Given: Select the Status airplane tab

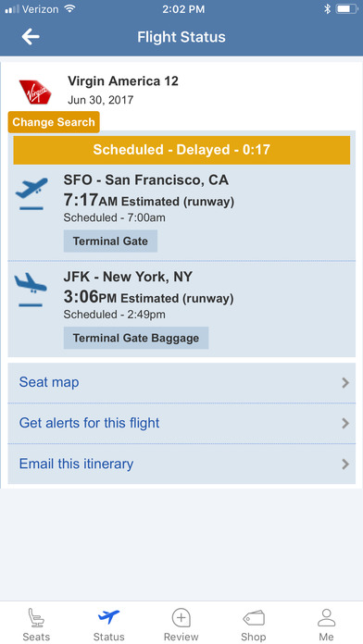Looking at the screenshot, I should (108, 617).
